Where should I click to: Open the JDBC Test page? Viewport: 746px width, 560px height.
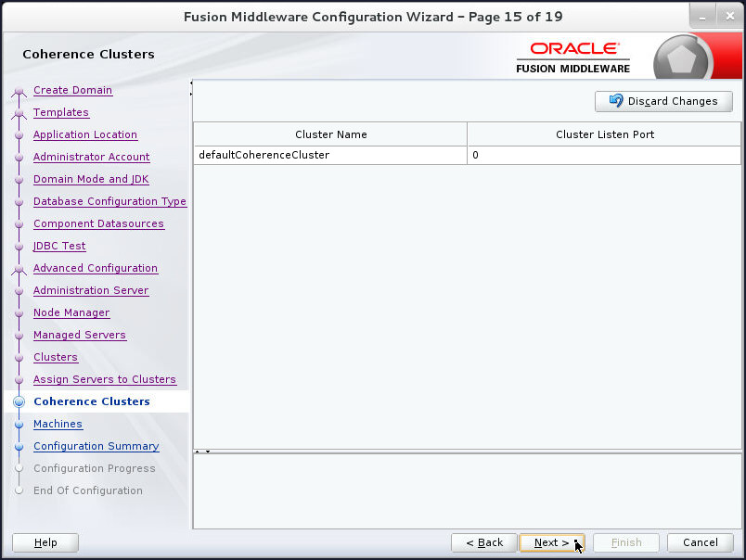click(59, 246)
